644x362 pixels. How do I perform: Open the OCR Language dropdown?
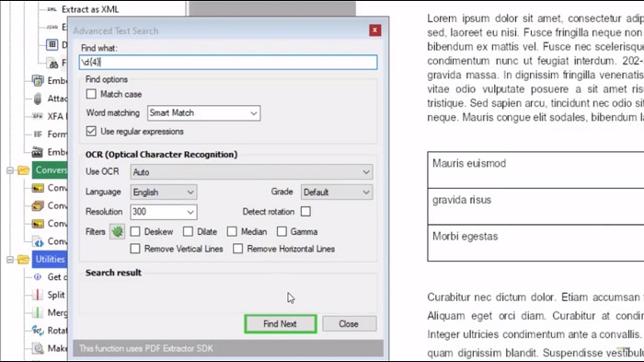[x=164, y=193]
